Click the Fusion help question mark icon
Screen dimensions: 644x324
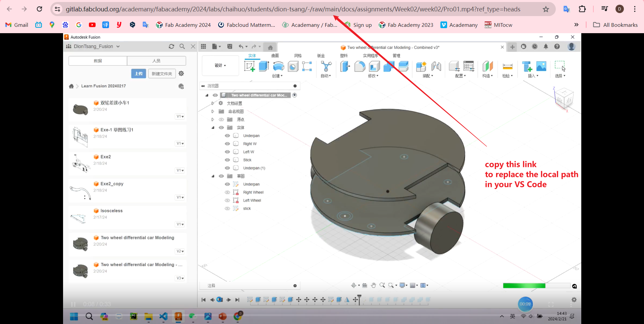pos(557,47)
